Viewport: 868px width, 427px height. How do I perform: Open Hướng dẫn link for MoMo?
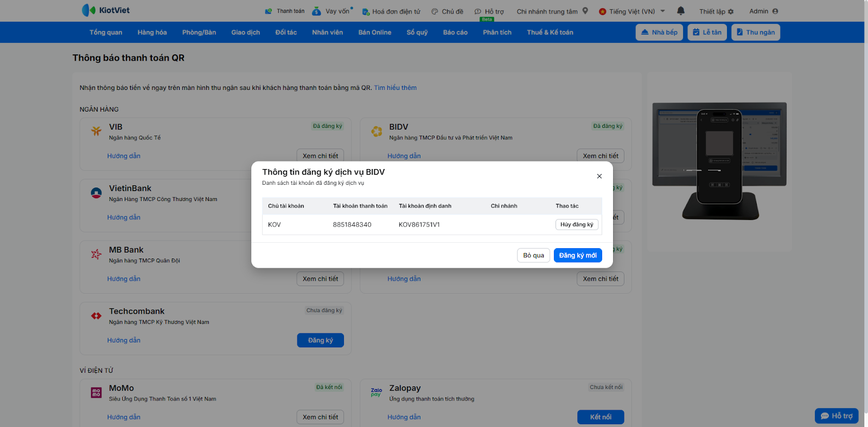124,417
